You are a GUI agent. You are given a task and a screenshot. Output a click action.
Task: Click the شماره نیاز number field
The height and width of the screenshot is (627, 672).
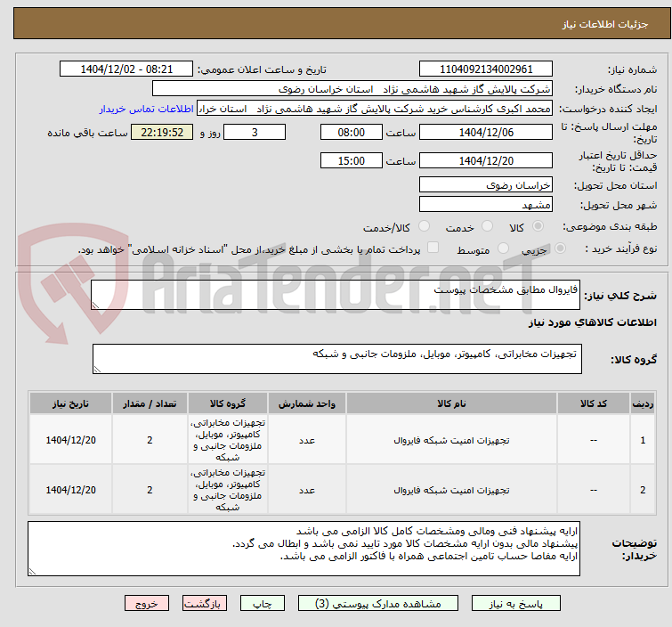tap(486, 69)
